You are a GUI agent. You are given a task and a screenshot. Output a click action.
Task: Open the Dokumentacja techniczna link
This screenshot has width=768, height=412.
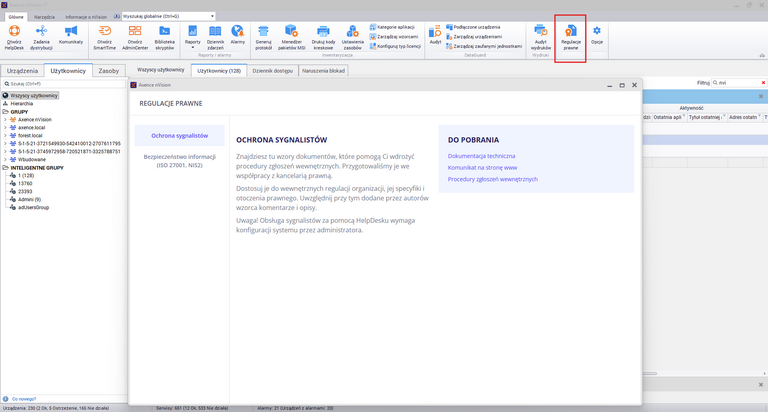[x=481, y=156]
